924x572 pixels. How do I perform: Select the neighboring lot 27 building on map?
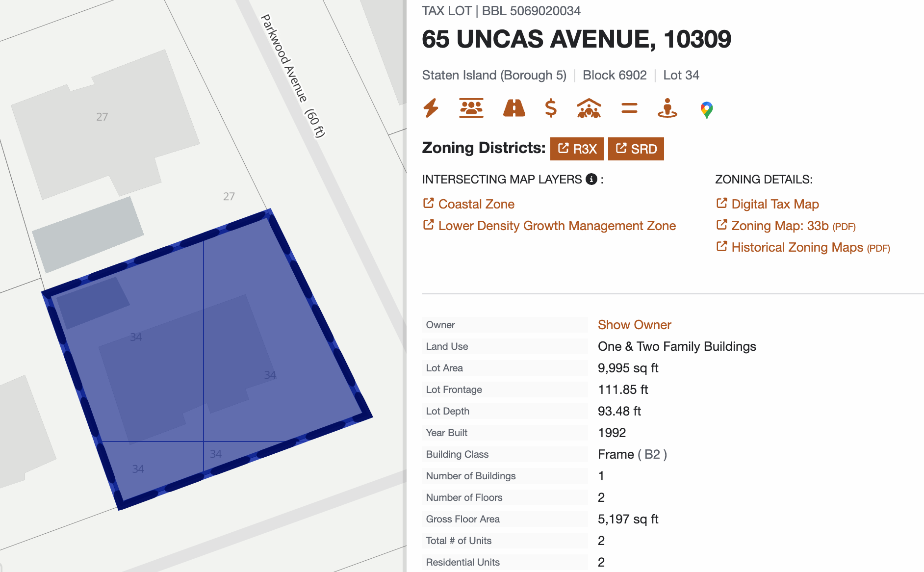[103, 123]
